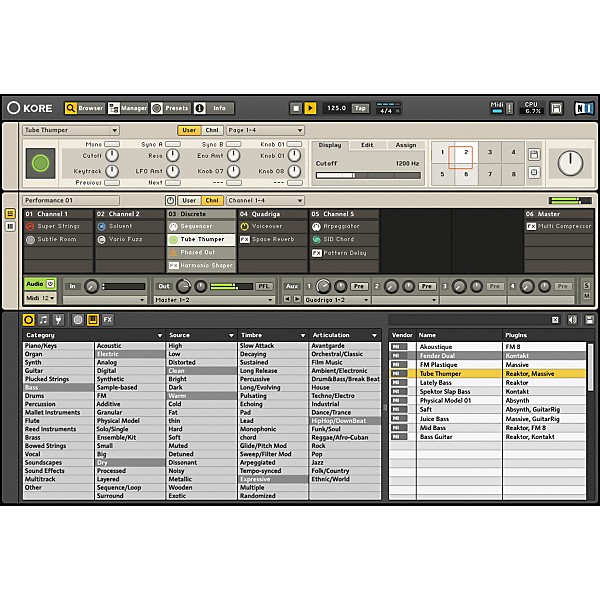This screenshot has height=600, width=600.
Task: Click the clock icon beside User button
Action: point(170,200)
